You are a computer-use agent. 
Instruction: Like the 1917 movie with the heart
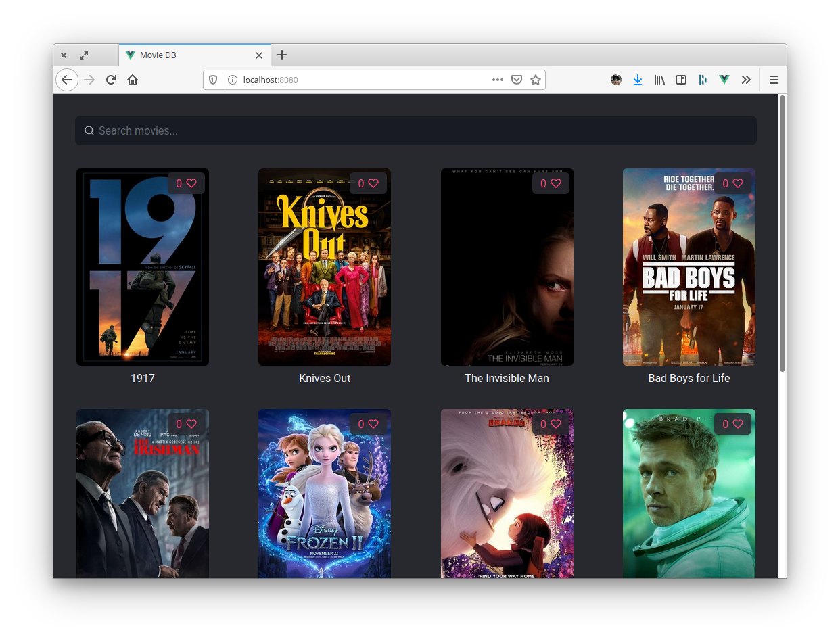186,183
